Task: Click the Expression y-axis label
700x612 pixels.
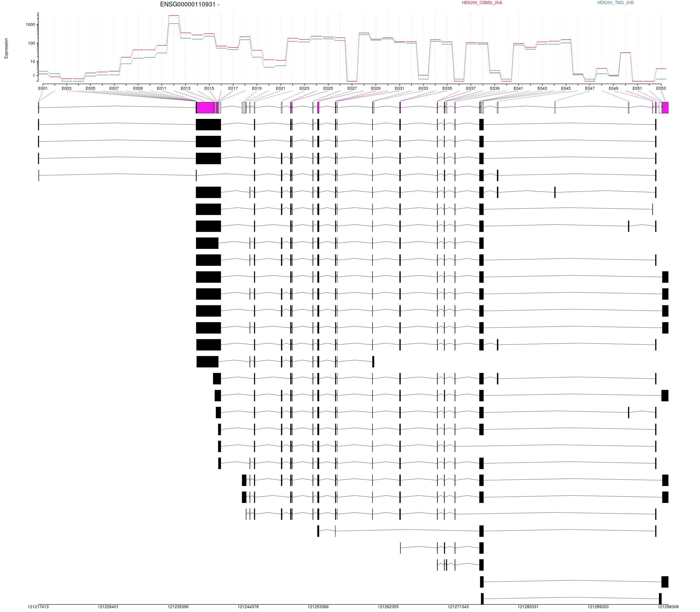Action: pyautogui.click(x=6, y=48)
